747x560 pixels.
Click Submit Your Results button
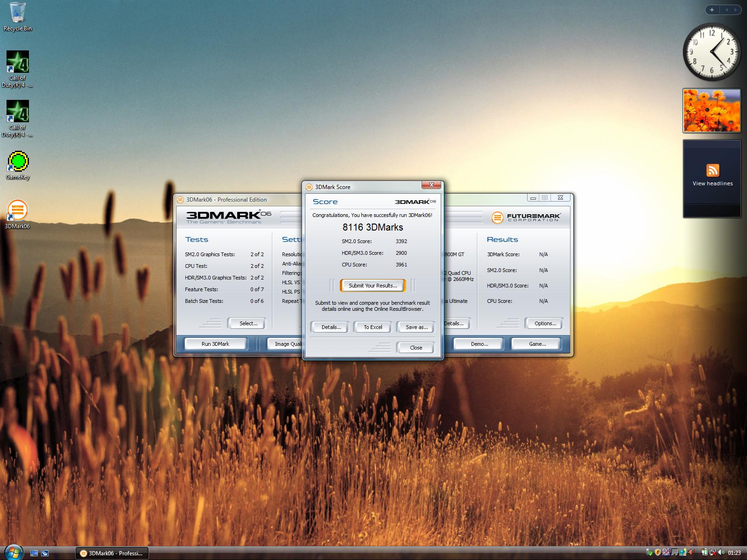tap(373, 286)
